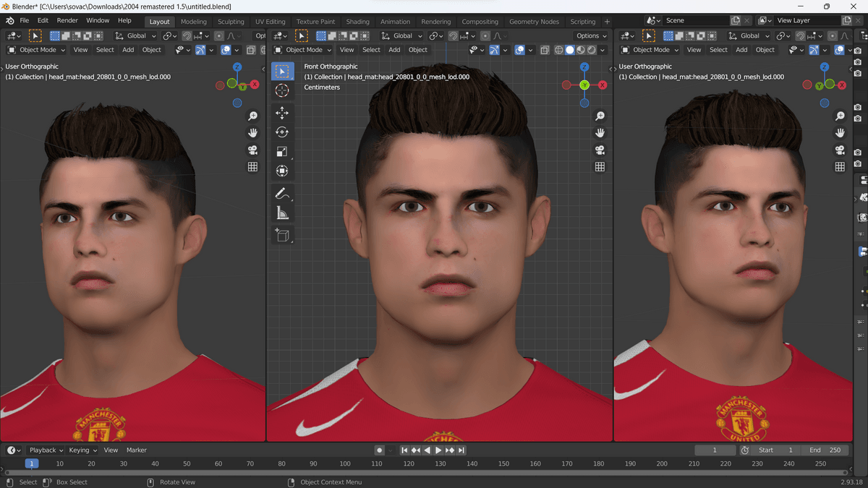Viewport: 868px width, 488px height.
Task: Click the current frame marker 1 on the timeline
Action: (x=31, y=463)
